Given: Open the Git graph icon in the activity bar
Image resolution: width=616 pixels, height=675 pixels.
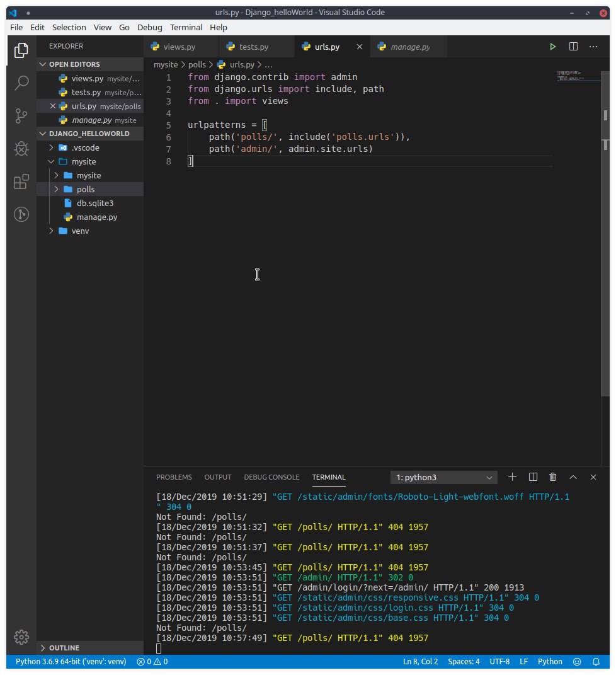Looking at the screenshot, I should tap(21, 214).
